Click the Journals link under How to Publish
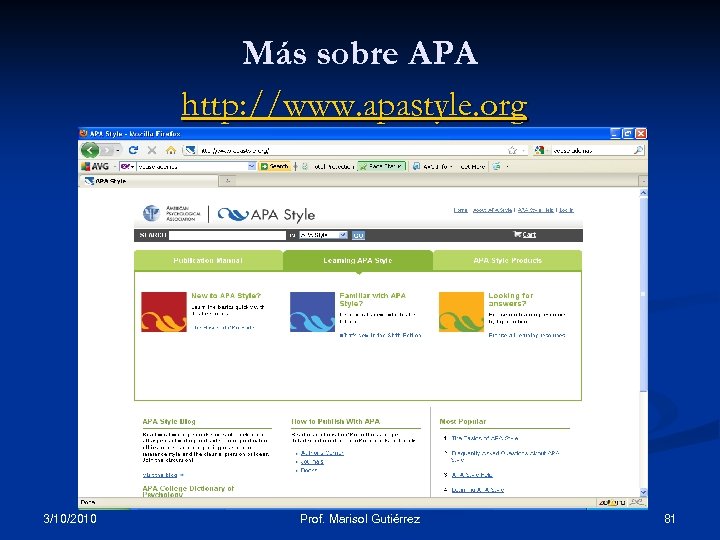Viewport: 720px width, 540px height. [x=312, y=461]
